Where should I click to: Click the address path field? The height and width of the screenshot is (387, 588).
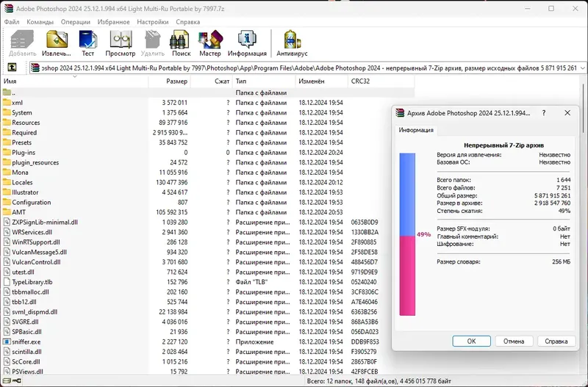click(308, 68)
